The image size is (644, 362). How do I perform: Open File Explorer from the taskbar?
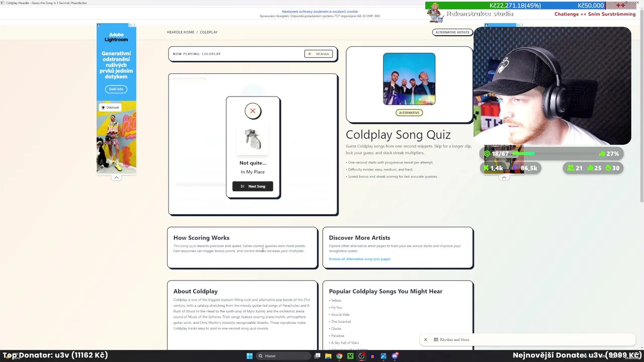pos(328,356)
